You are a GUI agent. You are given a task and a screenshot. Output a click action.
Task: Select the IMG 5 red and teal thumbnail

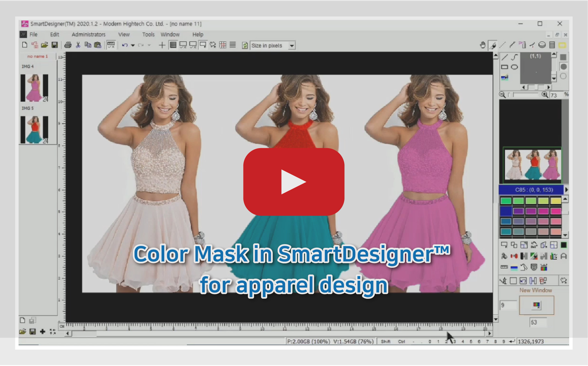[34, 130]
